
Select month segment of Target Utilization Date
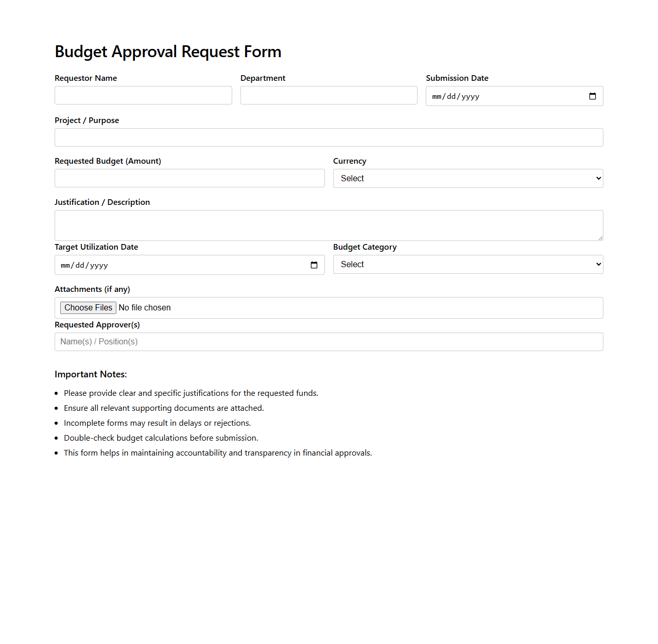click(x=65, y=265)
